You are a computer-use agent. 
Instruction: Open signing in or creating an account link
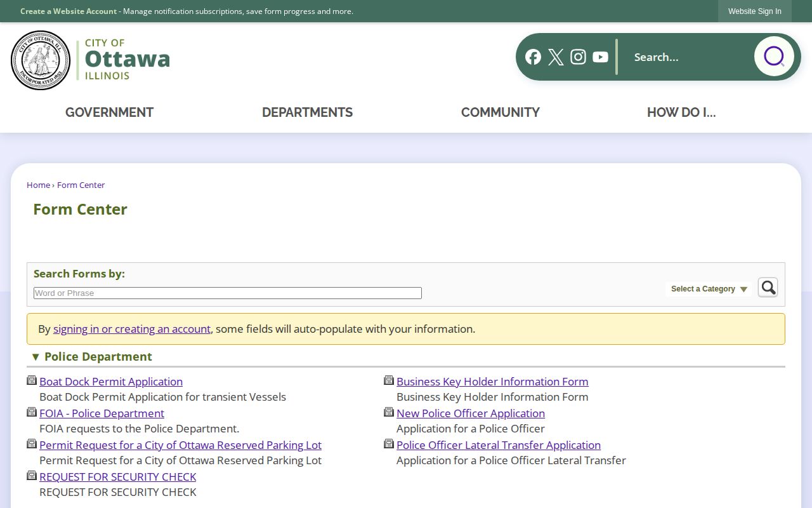(132, 329)
